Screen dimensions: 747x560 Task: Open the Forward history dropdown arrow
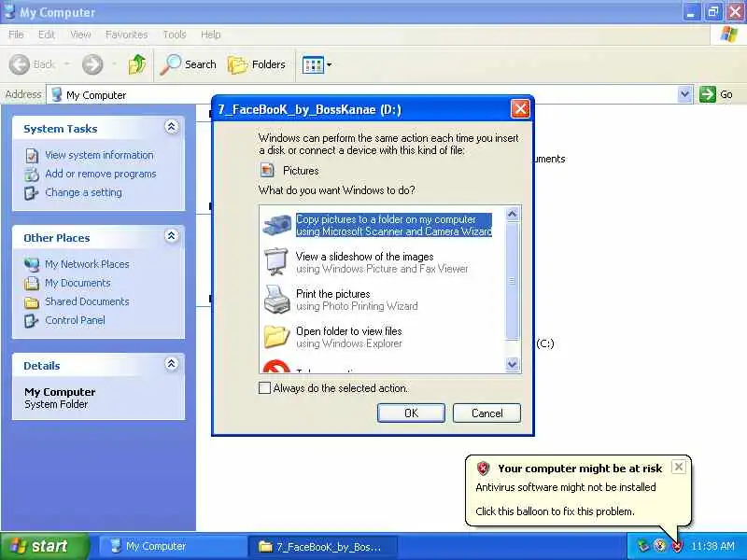(x=114, y=63)
